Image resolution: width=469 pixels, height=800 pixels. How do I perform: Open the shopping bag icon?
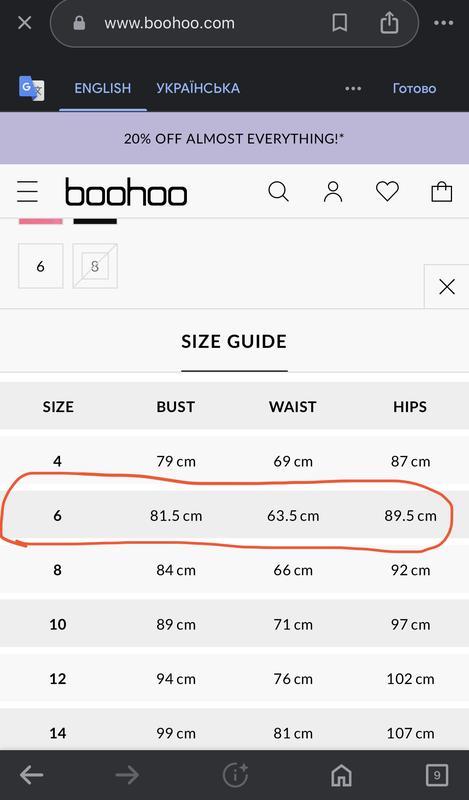[x=441, y=192]
